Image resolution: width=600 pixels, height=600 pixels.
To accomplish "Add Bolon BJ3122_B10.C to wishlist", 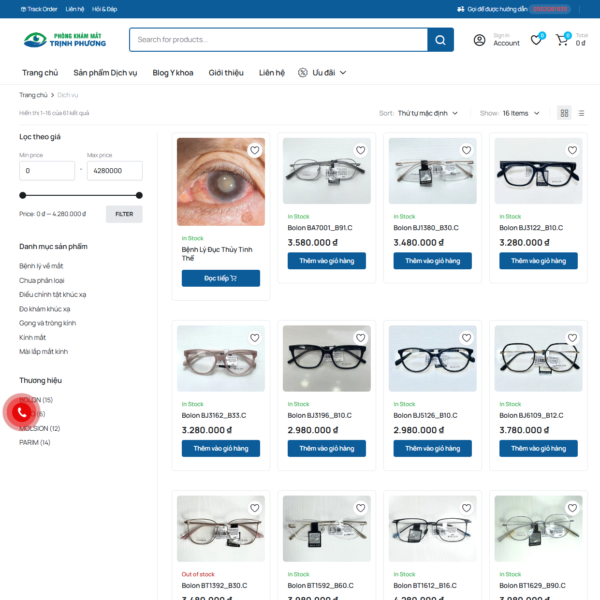I will click(572, 150).
